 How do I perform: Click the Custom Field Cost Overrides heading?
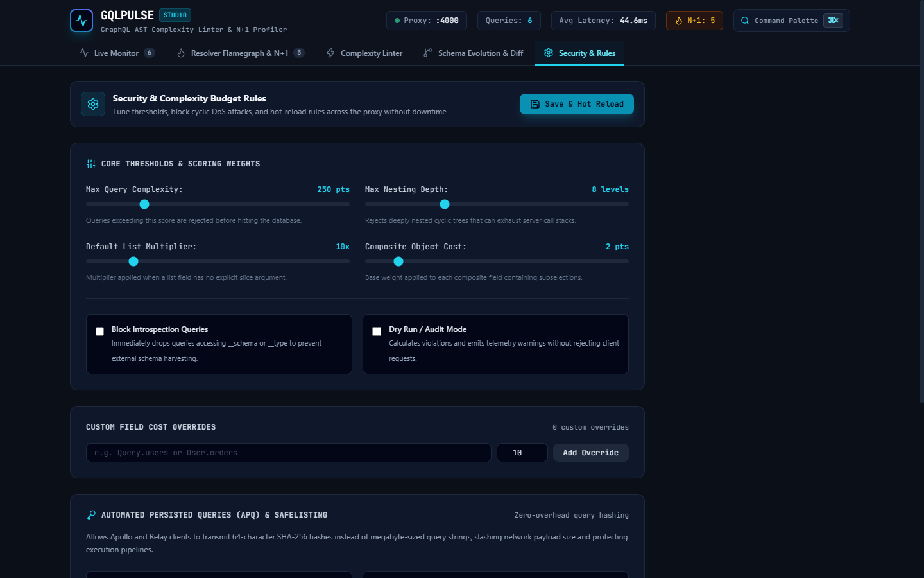(151, 427)
